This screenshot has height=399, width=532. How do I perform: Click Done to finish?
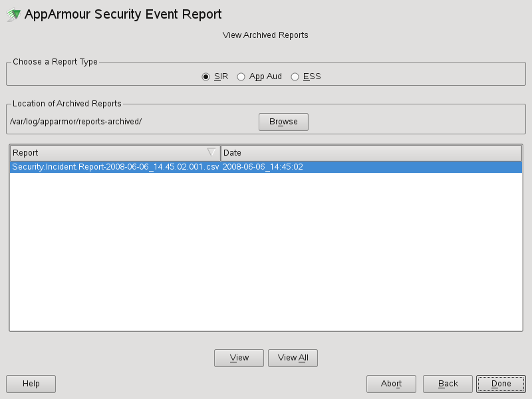tap(500, 384)
